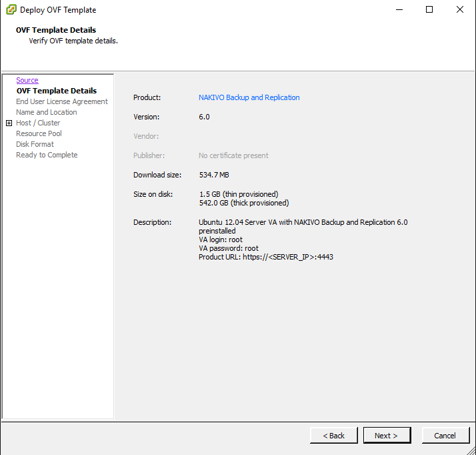Click the Size on disk: label
Viewport: 476px width, 455px height.
[x=153, y=194]
